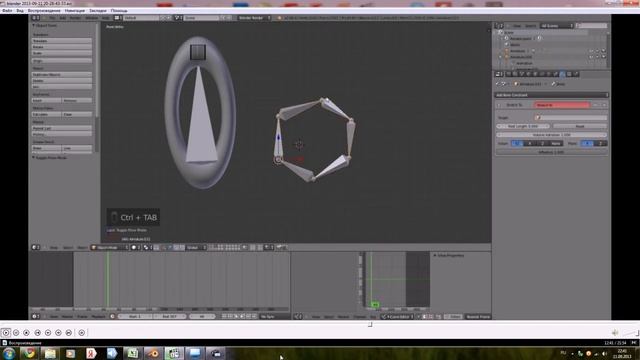Click the Duplicate Objects button
The width and height of the screenshot is (640, 360).
coord(62,75)
